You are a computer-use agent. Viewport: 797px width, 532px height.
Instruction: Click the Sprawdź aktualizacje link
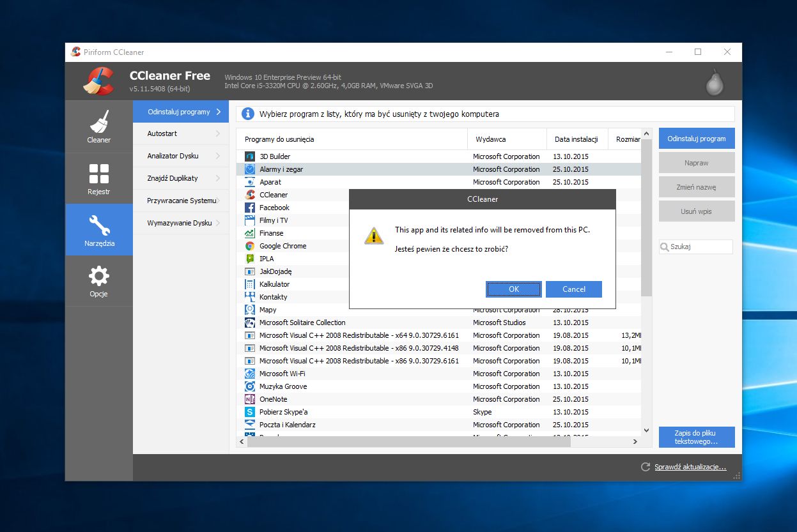[690, 467]
